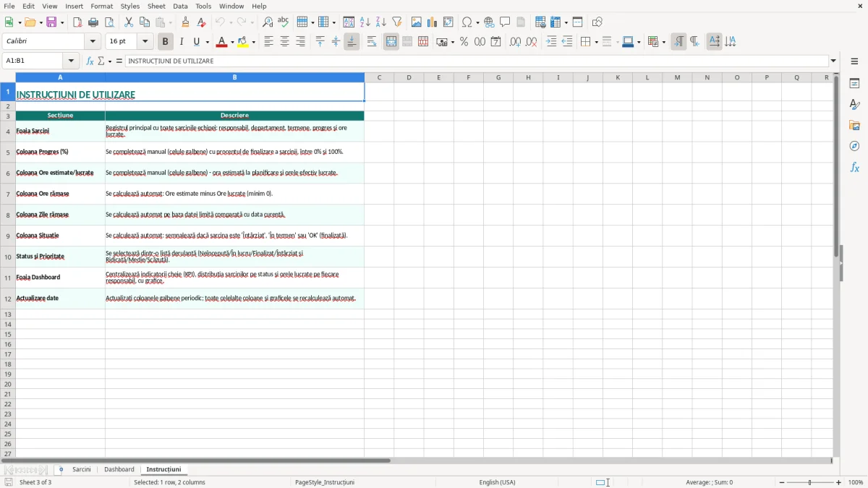Image resolution: width=868 pixels, height=488 pixels.
Task: Click the Copy icon
Action: pos(145,22)
